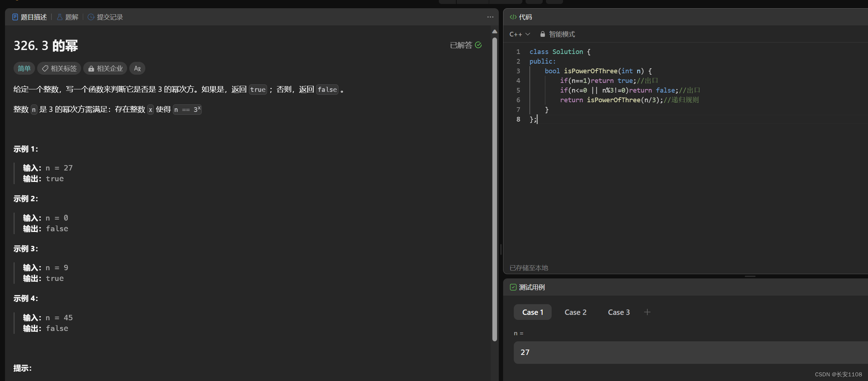Click the 简单 difficulty tag
The height and width of the screenshot is (381, 868).
[x=24, y=68]
